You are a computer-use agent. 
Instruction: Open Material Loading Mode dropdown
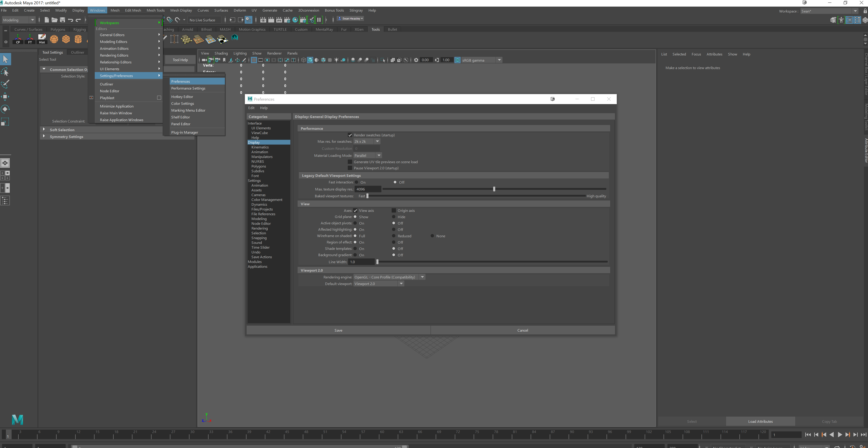368,155
